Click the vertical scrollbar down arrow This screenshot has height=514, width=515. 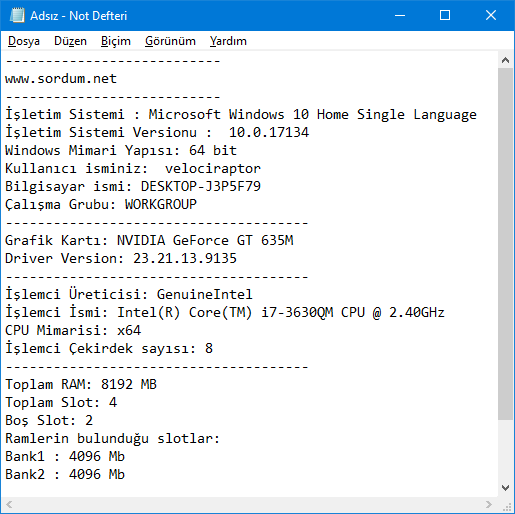point(505,488)
